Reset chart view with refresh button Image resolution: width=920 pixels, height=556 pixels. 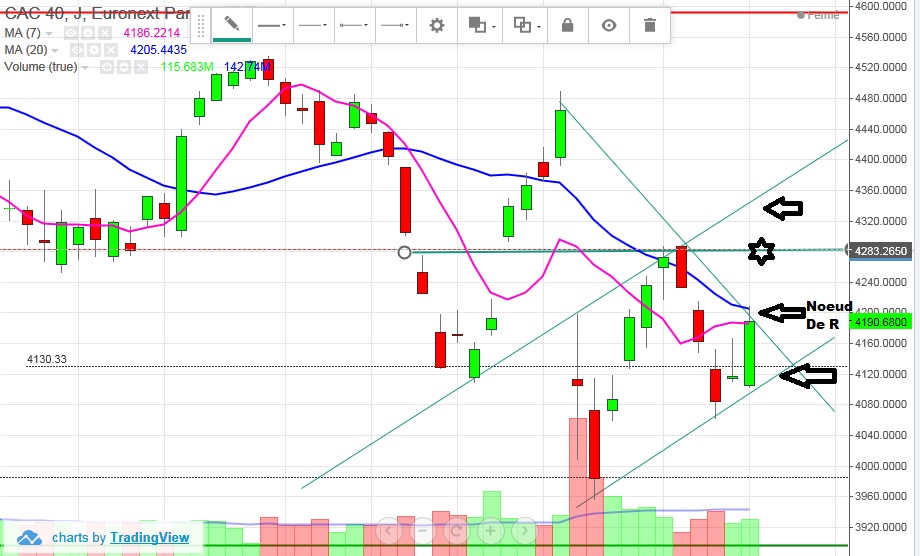pos(456,531)
